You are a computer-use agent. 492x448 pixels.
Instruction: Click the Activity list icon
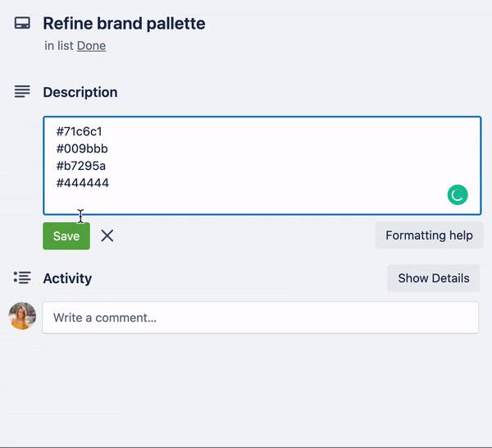(22, 278)
